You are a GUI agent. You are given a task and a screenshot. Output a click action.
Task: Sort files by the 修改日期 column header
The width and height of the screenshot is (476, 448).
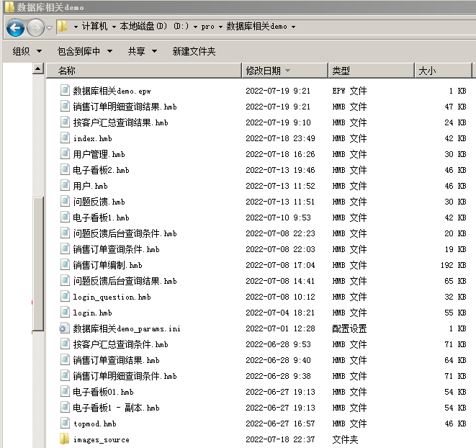264,71
